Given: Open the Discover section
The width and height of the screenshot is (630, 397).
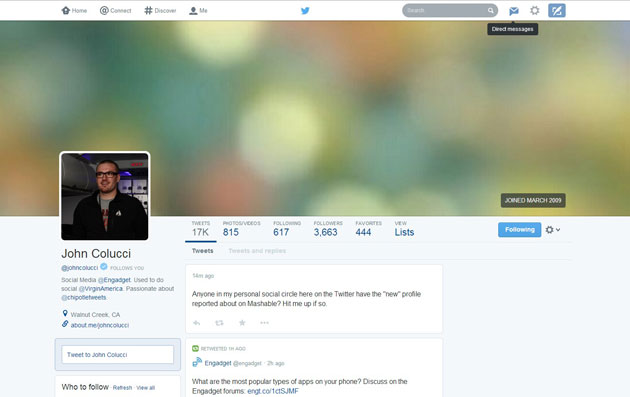Looking at the screenshot, I should click(x=160, y=10).
